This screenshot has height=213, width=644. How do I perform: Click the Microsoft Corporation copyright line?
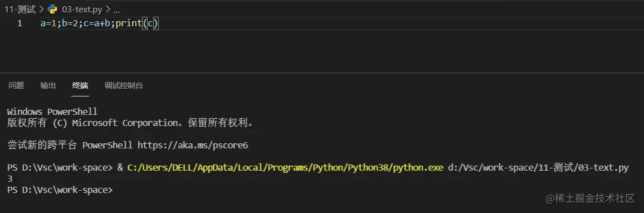coord(130,123)
